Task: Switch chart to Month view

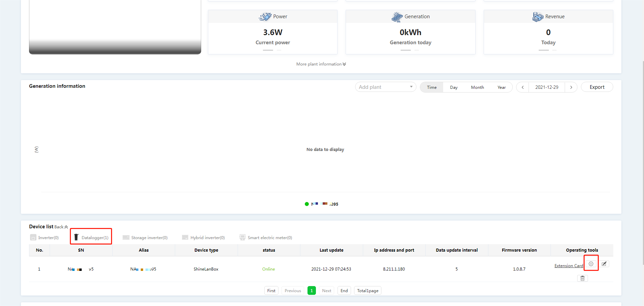Action: coord(477,87)
